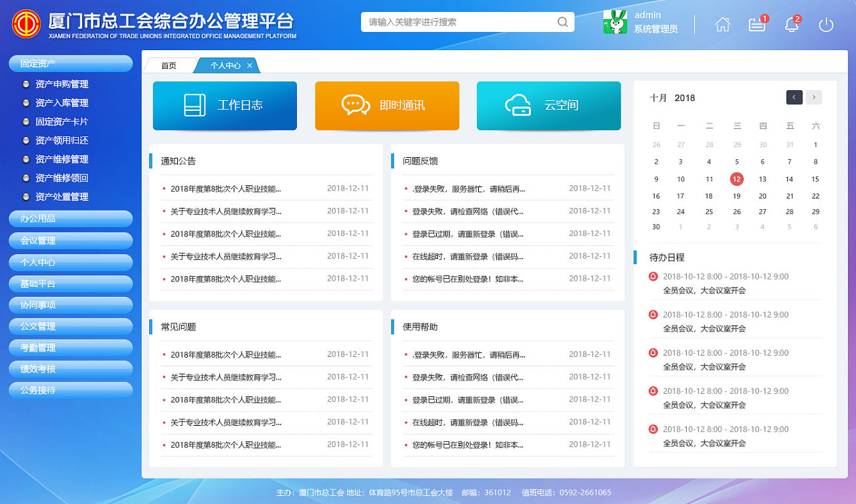
Task: Select 资产申购管理 in the sidebar
Action: (x=61, y=84)
